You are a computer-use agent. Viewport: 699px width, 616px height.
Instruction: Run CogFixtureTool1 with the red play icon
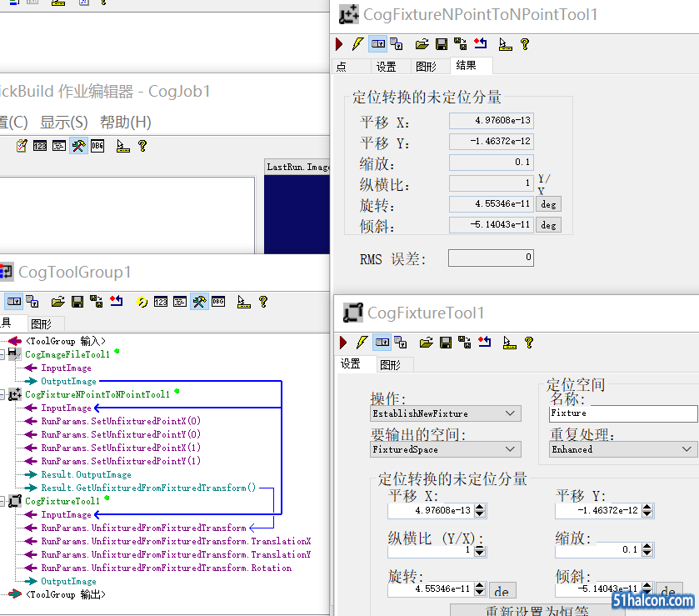click(343, 343)
